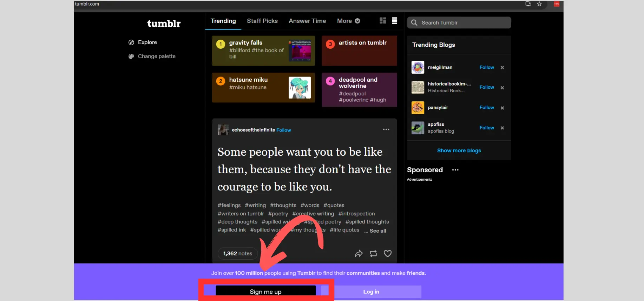This screenshot has height=301, width=644.
Task: Click the #deep thoughts tag
Action: (x=237, y=222)
